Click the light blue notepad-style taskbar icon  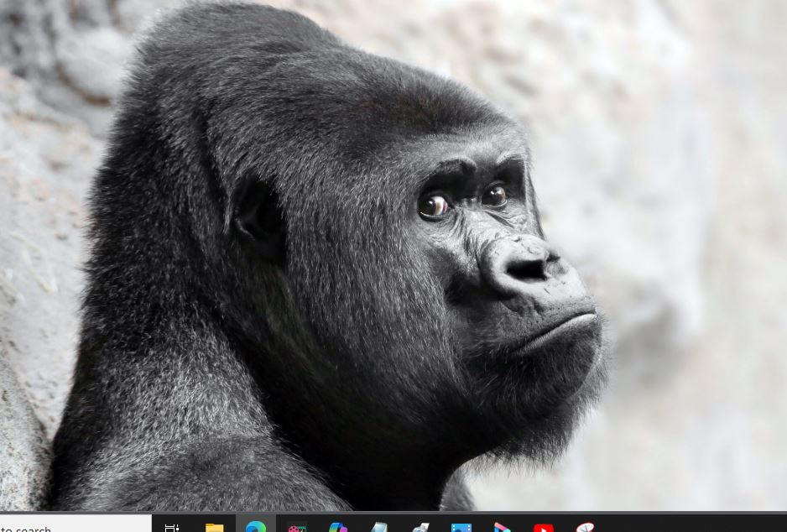tap(379, 527)
